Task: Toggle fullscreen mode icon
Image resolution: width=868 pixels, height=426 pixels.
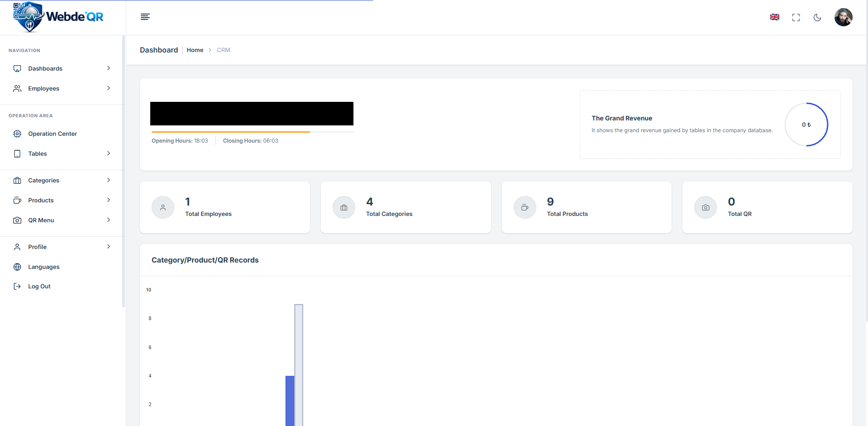Action: point(796,17)
